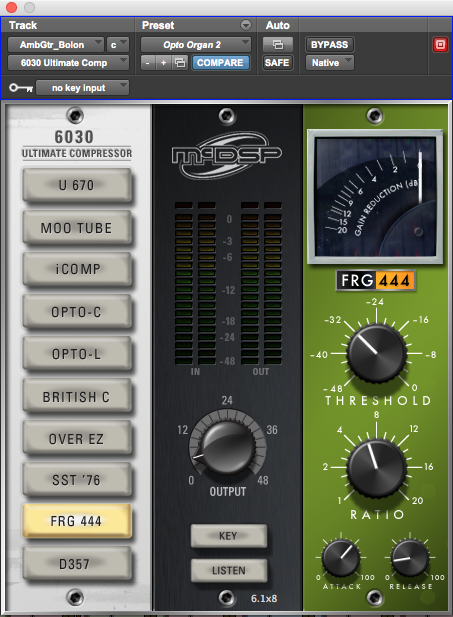Image resolution: width=453 pixels, height=617 pixels.
Task: Close the plug-in window with red button
Action: point(11,7)
